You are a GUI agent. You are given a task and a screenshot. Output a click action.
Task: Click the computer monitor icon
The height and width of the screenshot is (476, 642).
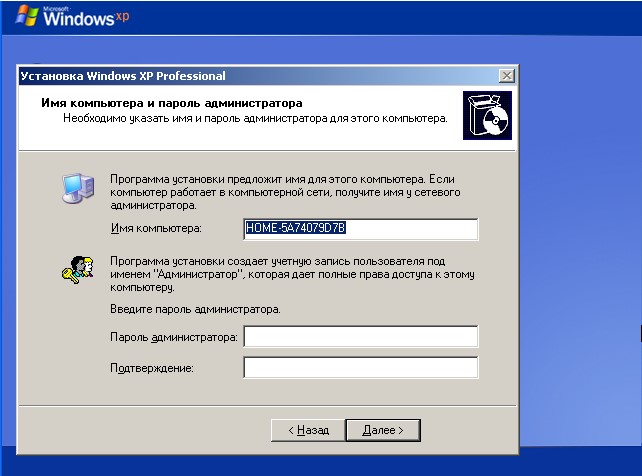[78, 188]
